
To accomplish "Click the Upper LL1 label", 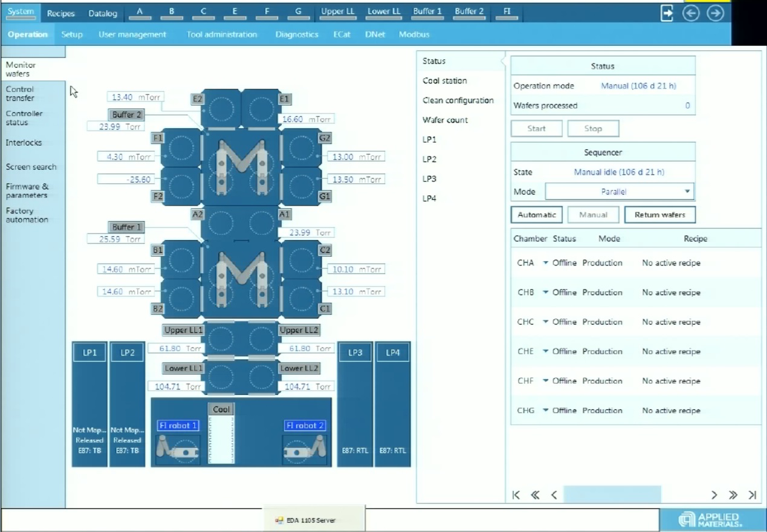I will click(x=183, y=330).
